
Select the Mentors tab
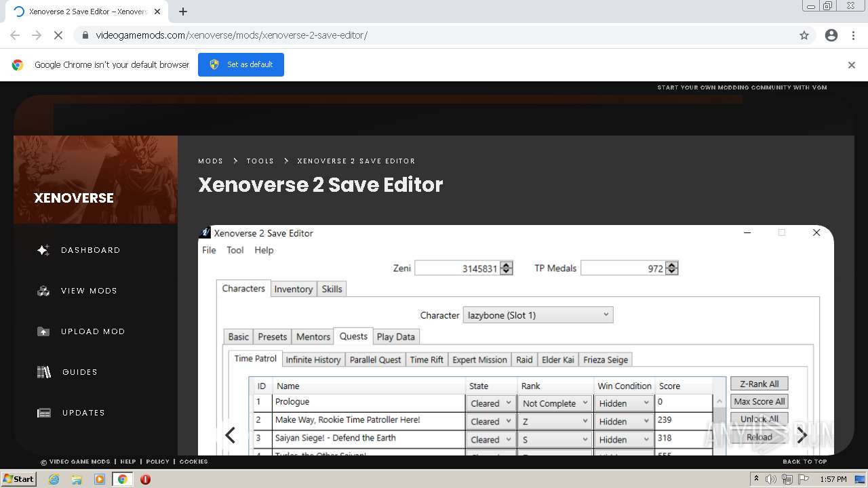(313, 337)
